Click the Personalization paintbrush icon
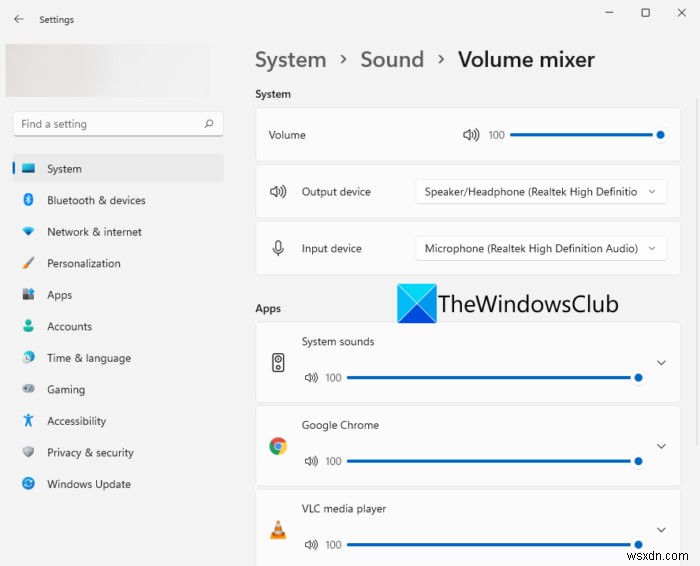 click(28, 262)
